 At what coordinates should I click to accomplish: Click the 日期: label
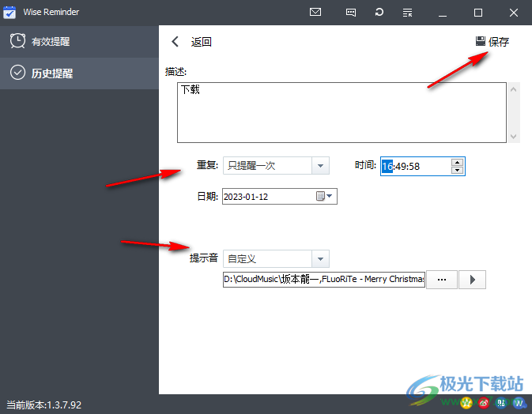pyautogui.click(x=207, y=196)
